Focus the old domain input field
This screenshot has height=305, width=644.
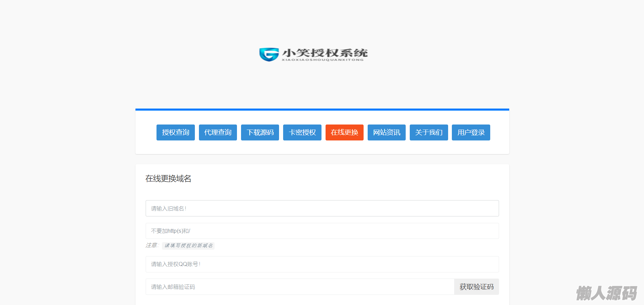(322, 208)
